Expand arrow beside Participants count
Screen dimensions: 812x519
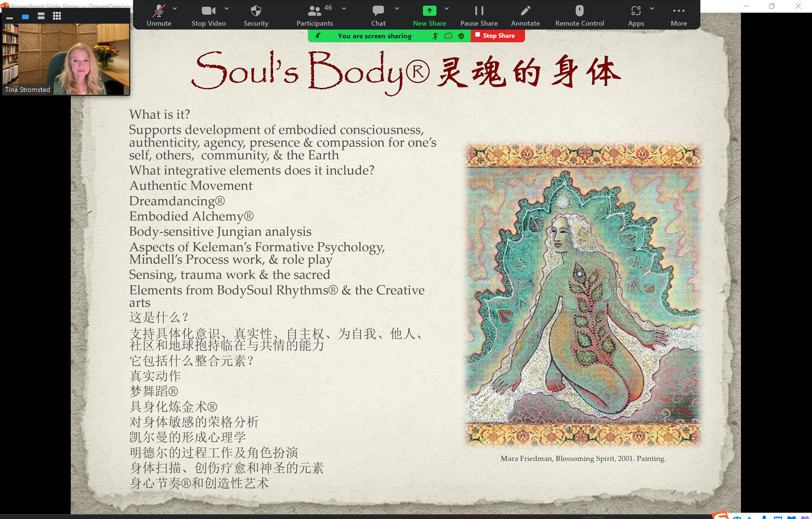point(344,9)
